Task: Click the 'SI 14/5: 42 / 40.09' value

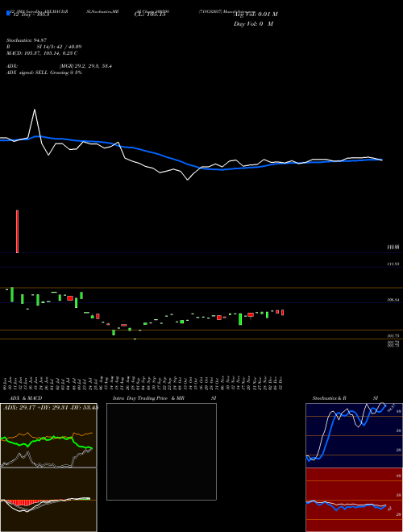Action: pos(60,47)
